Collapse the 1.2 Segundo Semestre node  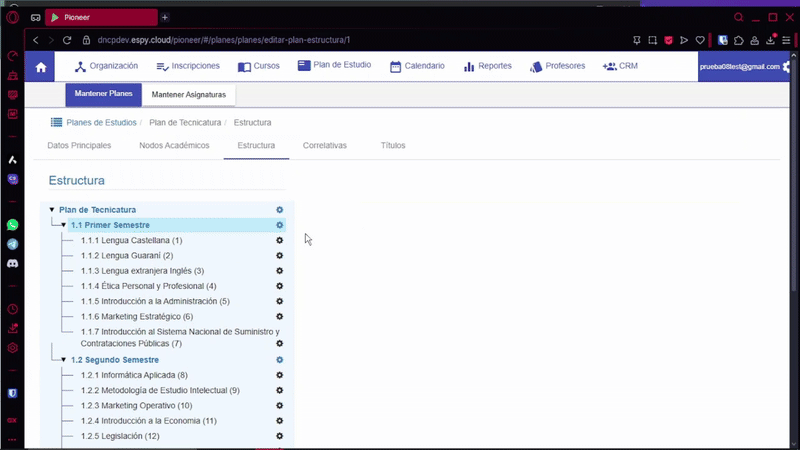coord(64,360)
